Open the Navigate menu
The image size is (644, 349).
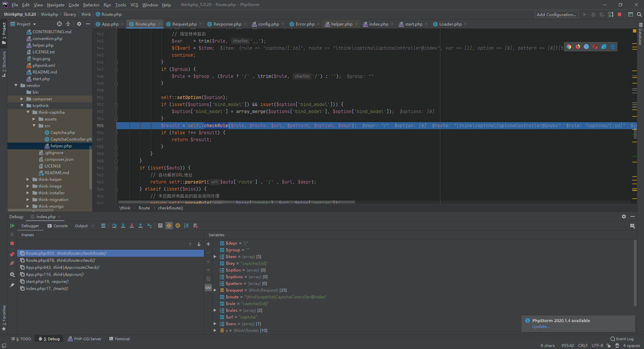pos(55,5)
